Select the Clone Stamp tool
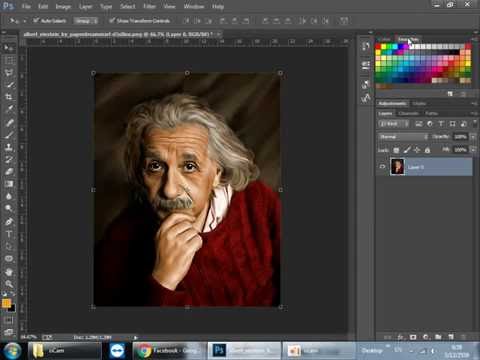Viewport: 480px width, 360px height. pos(9,147)
